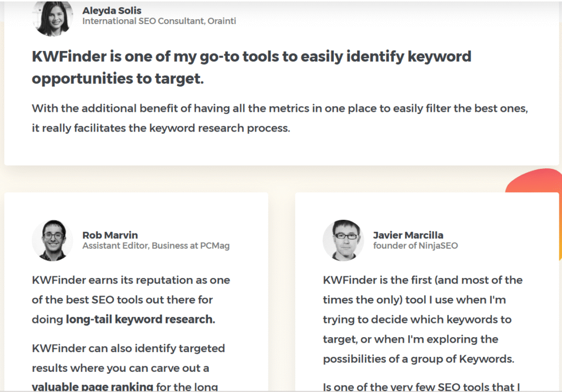The width and height of the screenshot is (562, 392).
Task: Click "it really facilitates the keyword research process."
Action: (161, 128)
